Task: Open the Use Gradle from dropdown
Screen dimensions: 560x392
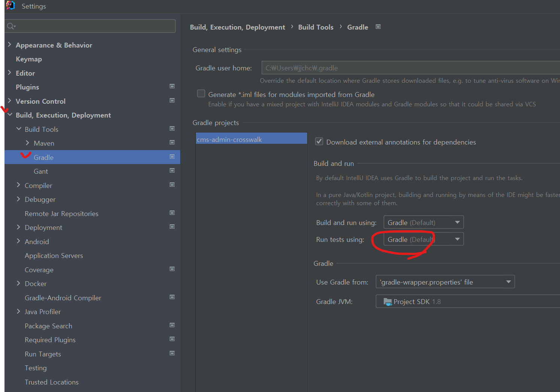Action: pyautogui.click(x=445, y=282)
